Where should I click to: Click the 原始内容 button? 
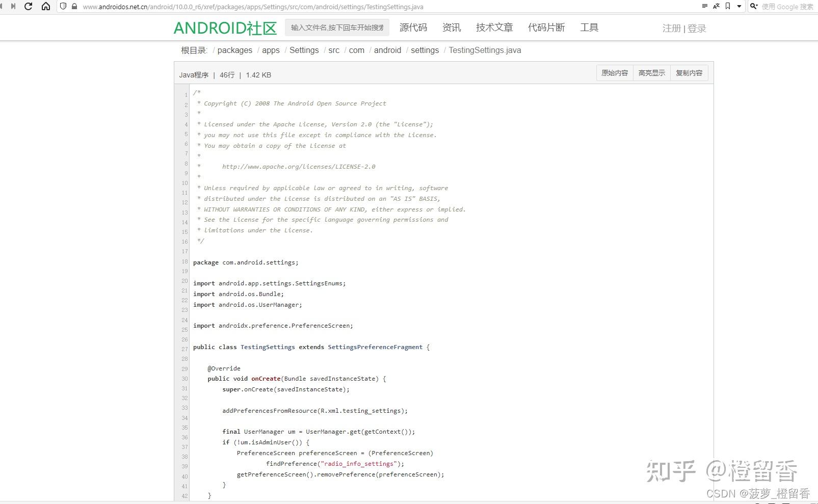(x=614, y=72)
